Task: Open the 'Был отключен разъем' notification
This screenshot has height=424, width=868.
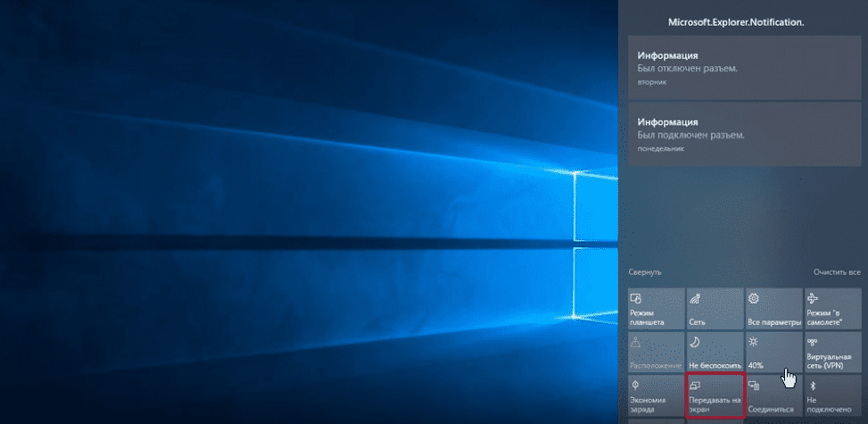Action: (745, 68)
